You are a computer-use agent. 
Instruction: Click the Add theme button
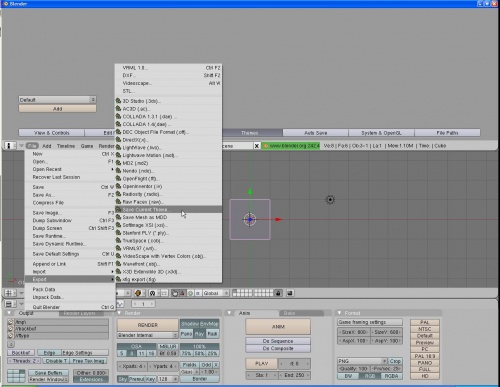(x=57, y=109)
